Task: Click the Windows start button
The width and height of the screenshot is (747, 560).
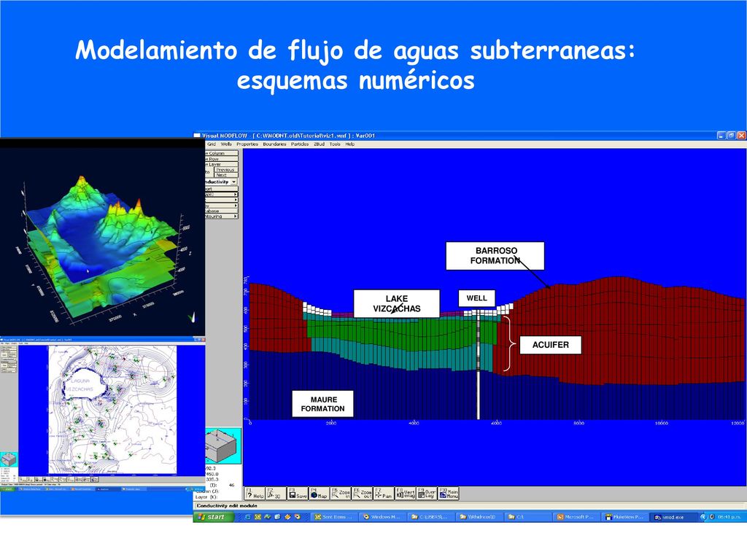Action: pos(214,517)
